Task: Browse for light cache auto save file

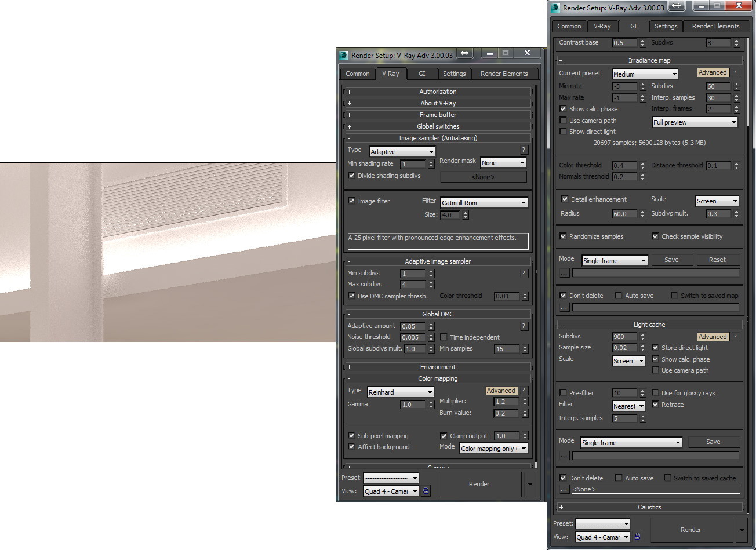Action: click(x=564, y=489)
